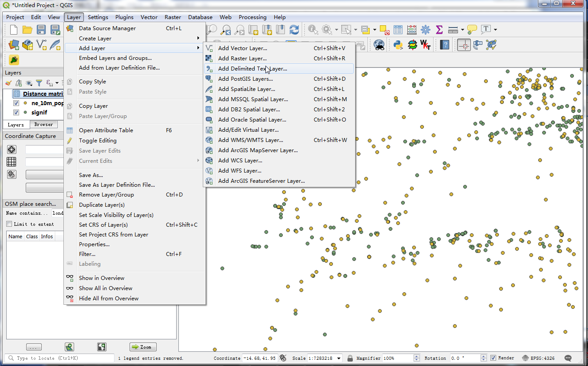Activate the Coordinate Capture crosshair tool
The width and height of the screenshot is (588, 366).
(464, 45)
